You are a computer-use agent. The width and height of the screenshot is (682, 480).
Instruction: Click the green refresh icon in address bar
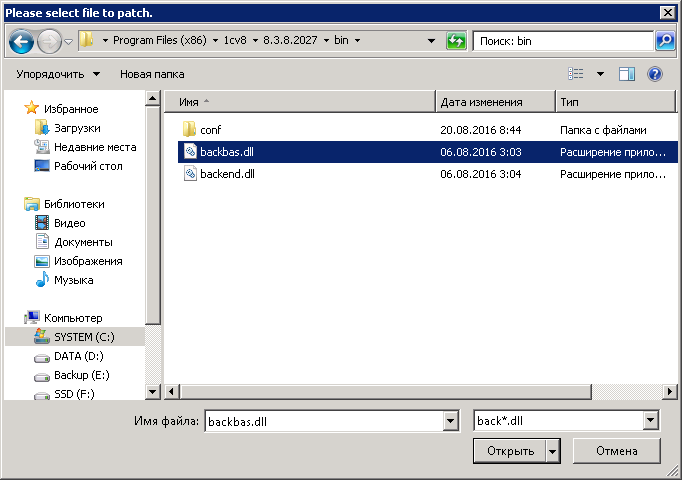(x=456, y=41)
